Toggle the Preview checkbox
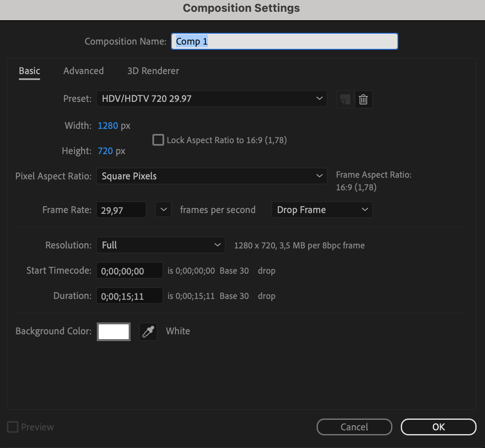 pyautogui.click(x=13, y=427)
